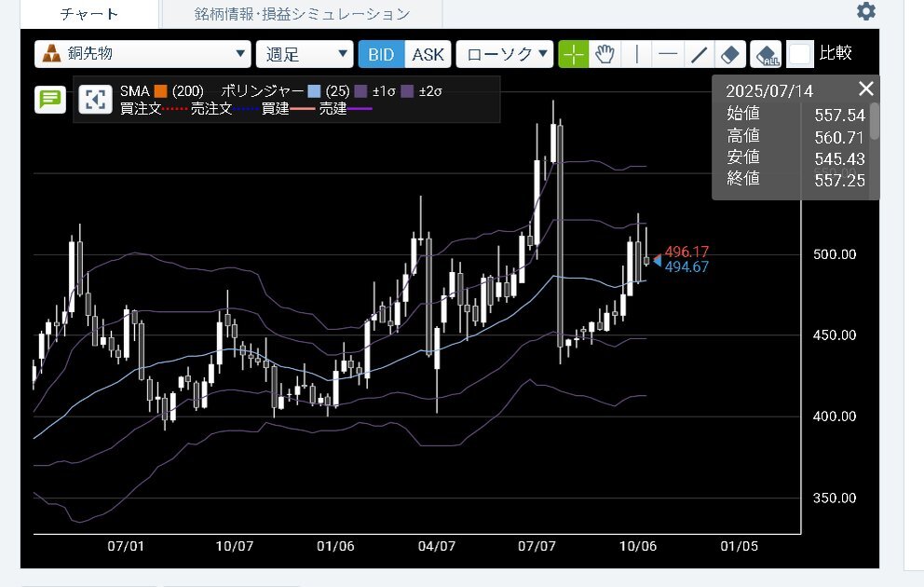Image resolution: width=924 pixels, height=587 pixels.
Task: Click the 高値 560.71 value
Action: (x=840, y=137)
